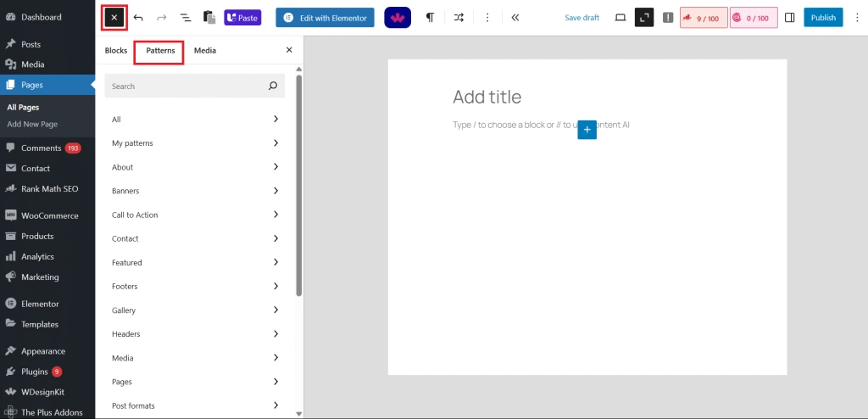868x419 pixels.
Task: Expand the Call to Action category
Action: (194, 215)
